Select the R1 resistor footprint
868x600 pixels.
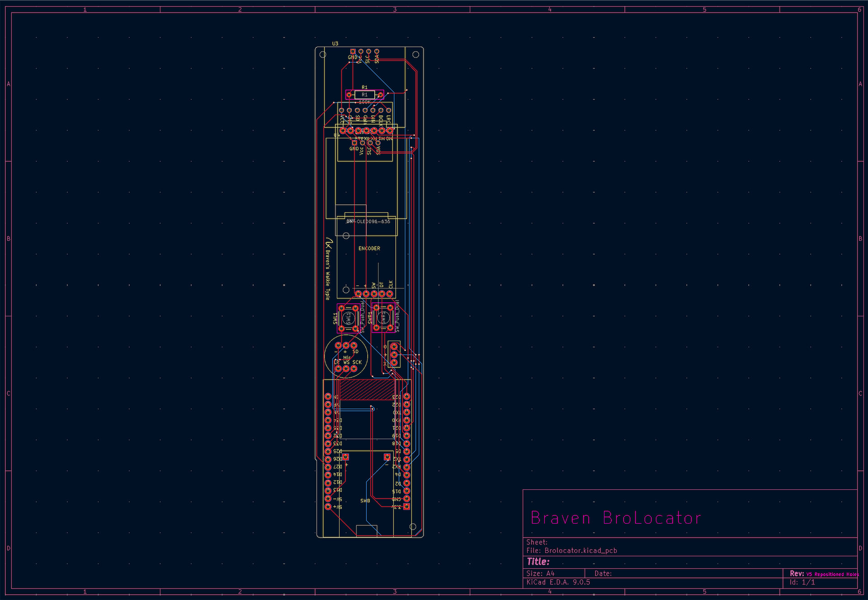(364, 95)
